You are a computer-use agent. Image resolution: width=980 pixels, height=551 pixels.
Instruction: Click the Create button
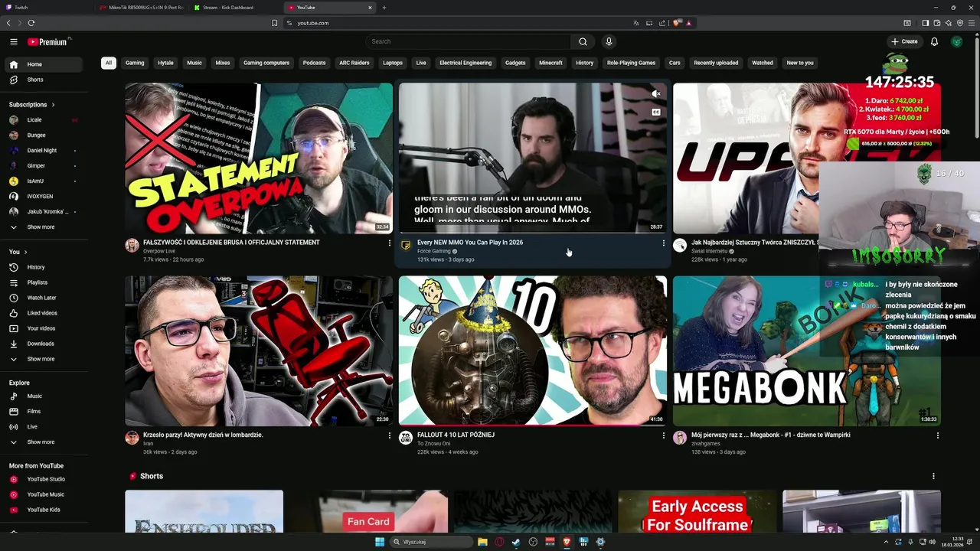904,41
